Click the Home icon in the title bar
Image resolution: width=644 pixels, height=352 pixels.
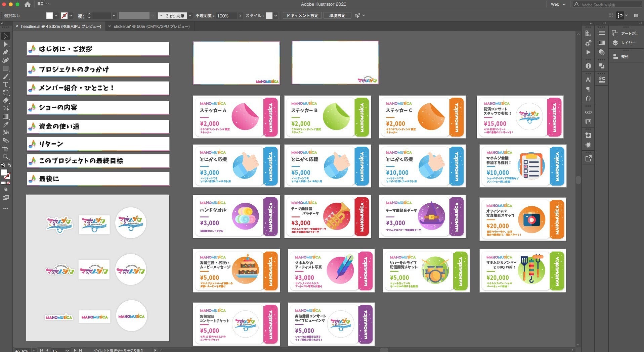tap(28, 4)
